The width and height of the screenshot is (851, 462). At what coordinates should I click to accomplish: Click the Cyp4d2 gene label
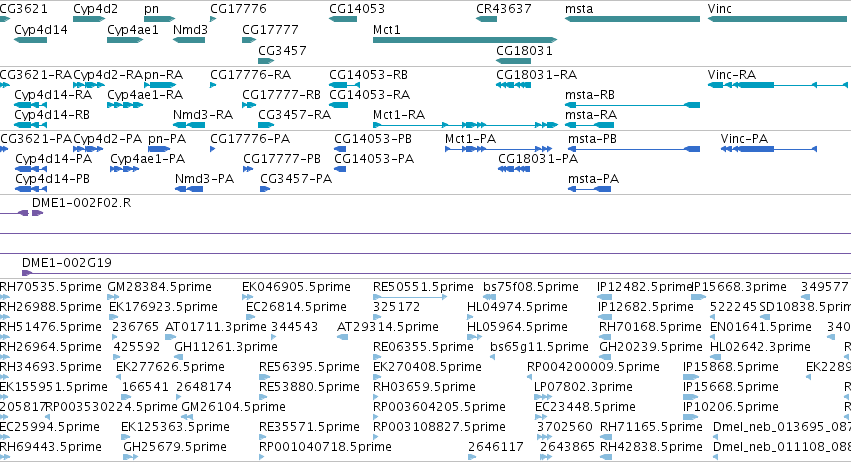(95, 9)
